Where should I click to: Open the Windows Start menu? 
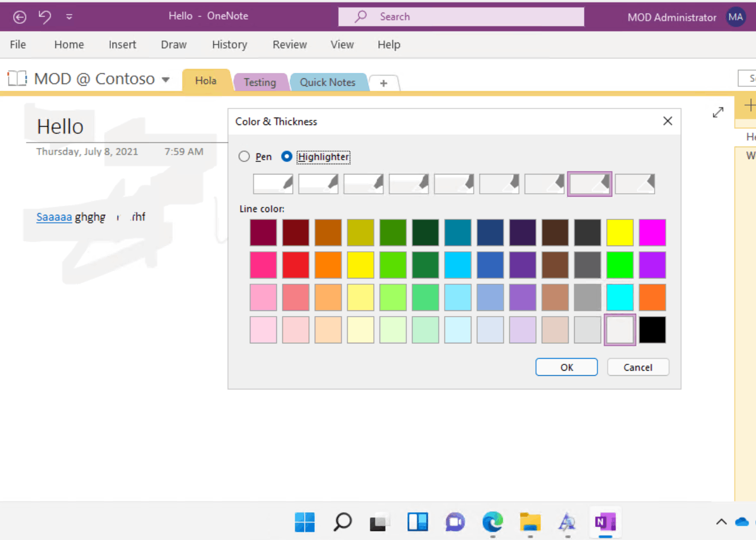(305, 522)
